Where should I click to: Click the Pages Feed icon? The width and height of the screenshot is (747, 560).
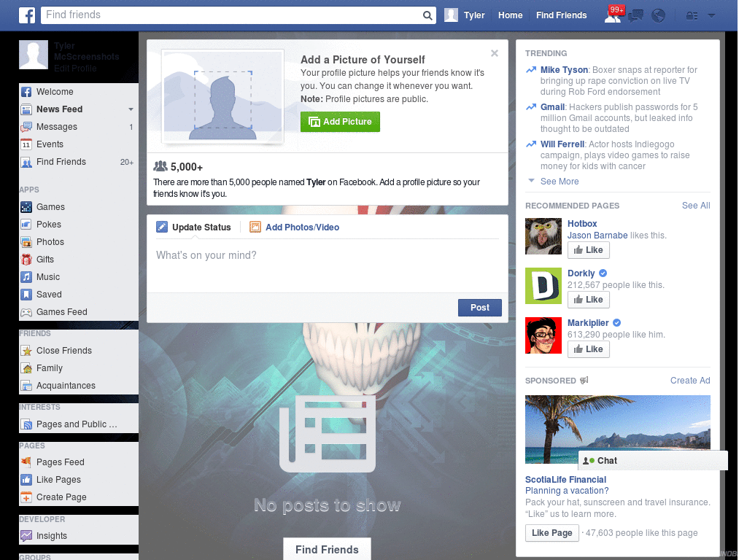click(x=26, y=462)
